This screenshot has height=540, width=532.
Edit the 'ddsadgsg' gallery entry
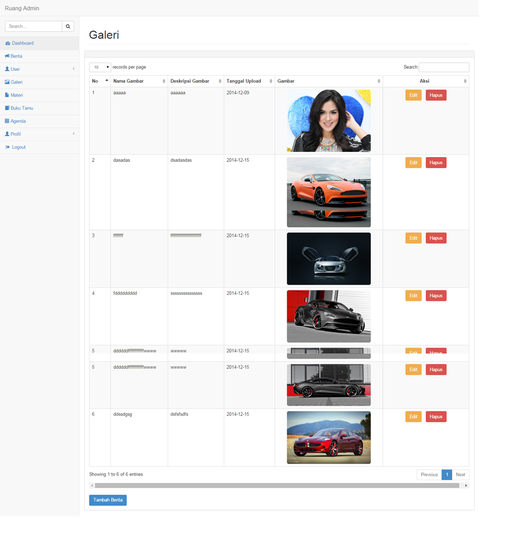[414, 417]
